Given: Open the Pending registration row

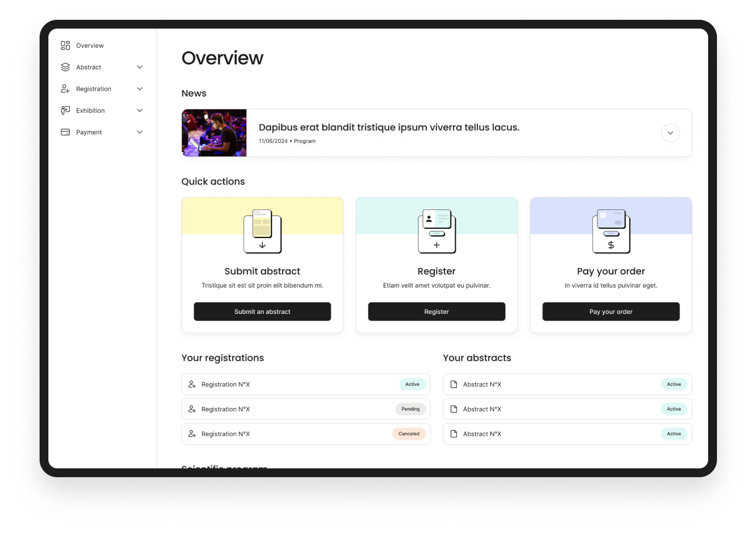Looking at the screenshot, I should pos(306,409).
